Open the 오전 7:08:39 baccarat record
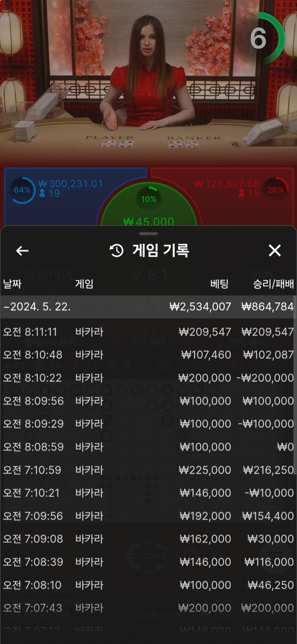This screenshot has height=644, width=297. click(x=148, y=562)
